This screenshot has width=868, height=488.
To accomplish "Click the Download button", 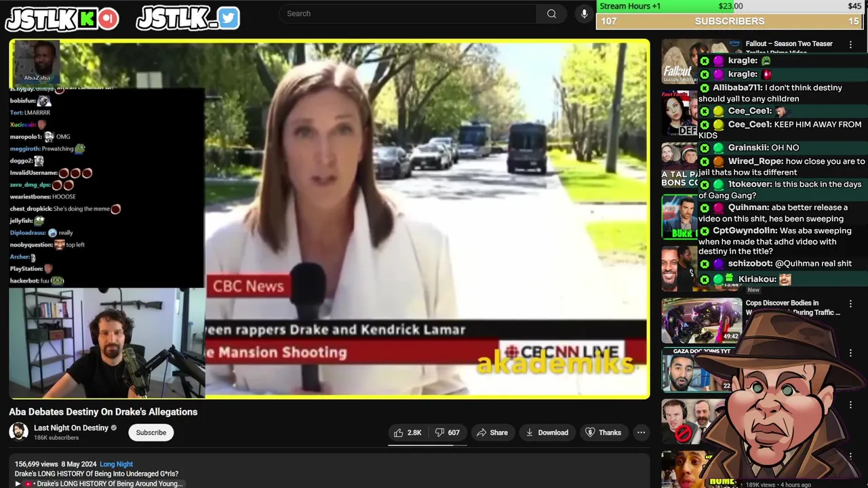I will 547,432.
